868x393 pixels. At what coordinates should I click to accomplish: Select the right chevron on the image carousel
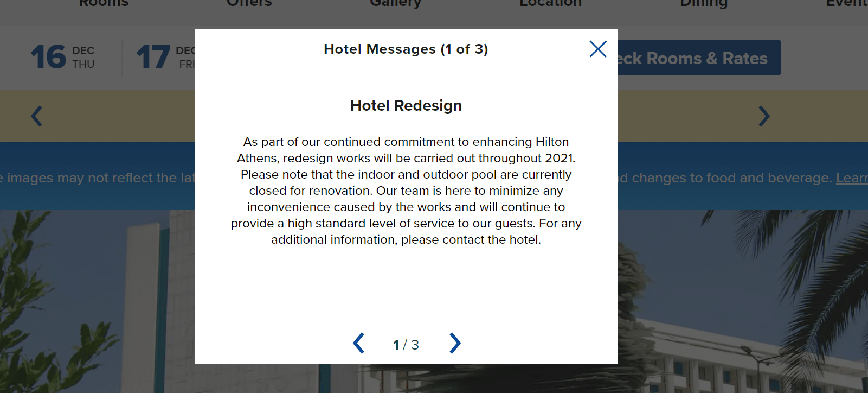click(x=763, y=116)
